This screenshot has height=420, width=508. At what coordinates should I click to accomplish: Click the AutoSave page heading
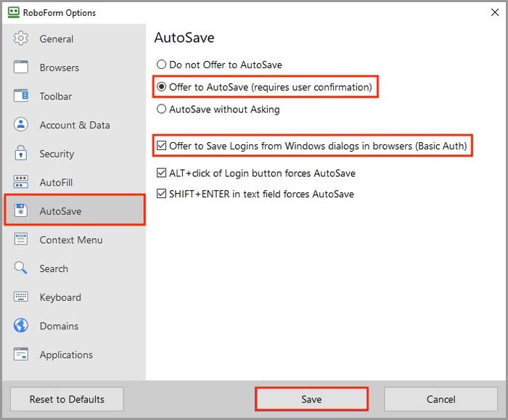(x=184, y=38)
